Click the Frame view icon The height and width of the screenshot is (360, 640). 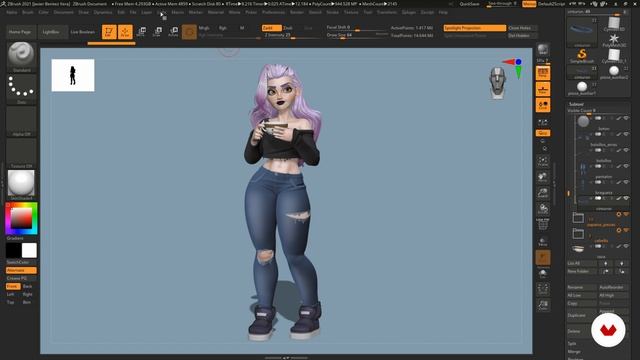[542, 160]
